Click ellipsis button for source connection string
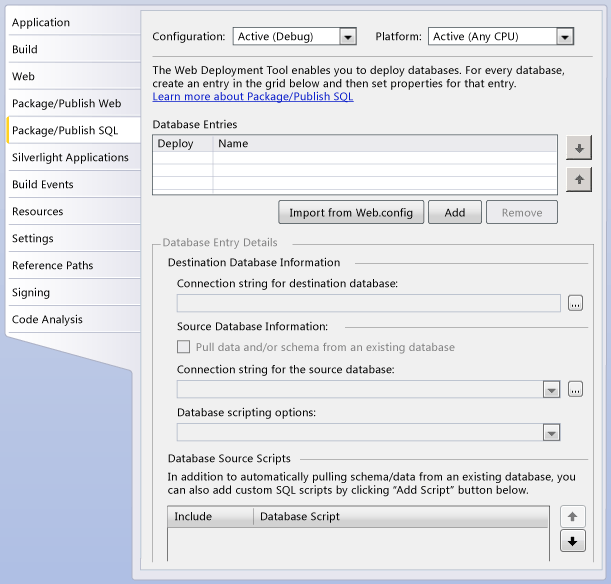611x584 pixels. [x=575, y=389]
